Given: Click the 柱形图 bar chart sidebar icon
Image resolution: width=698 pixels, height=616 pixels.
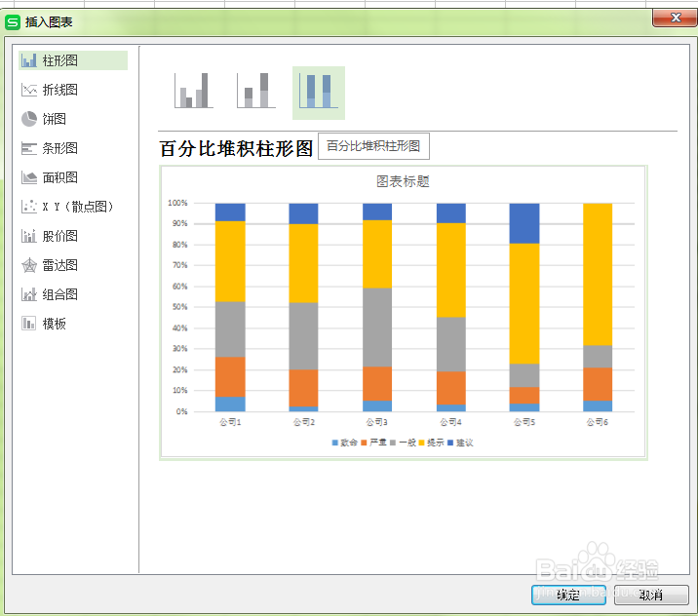Looking at the screenshot, I should coord(29,60).
